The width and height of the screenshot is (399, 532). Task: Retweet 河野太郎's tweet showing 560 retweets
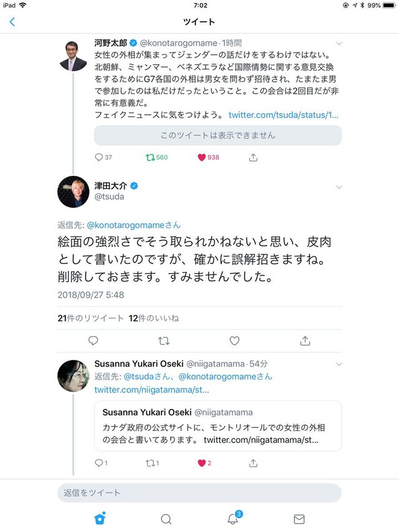[x=156, y=157]
